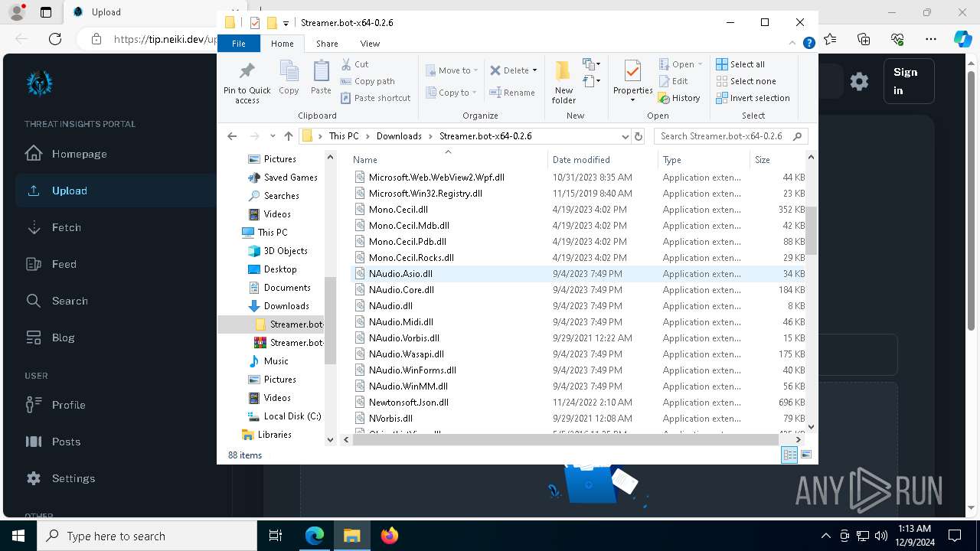Select NAudio.Asio.dll file
This screenshot has width=980, height=551.
point(578,274)
